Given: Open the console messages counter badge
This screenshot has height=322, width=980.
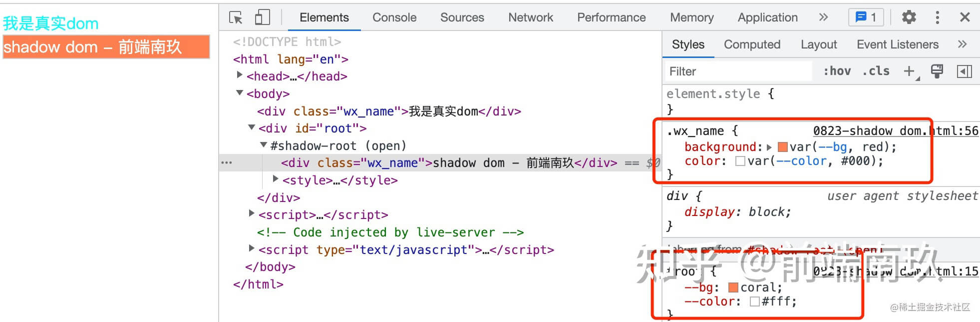Looking at the screenshot, I should [866, 17].
